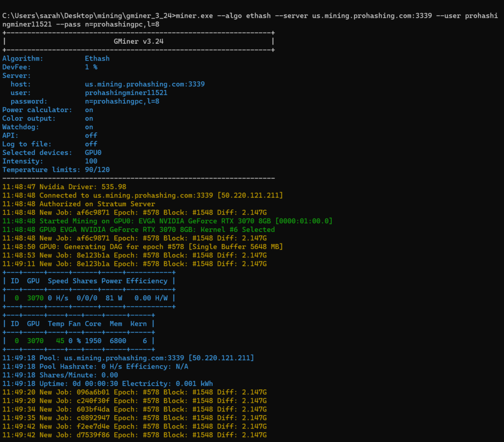Click the New Job 'd7539f86' log line
The width and height of the screenshot is (504, 442).
click(x=134, y=435)
